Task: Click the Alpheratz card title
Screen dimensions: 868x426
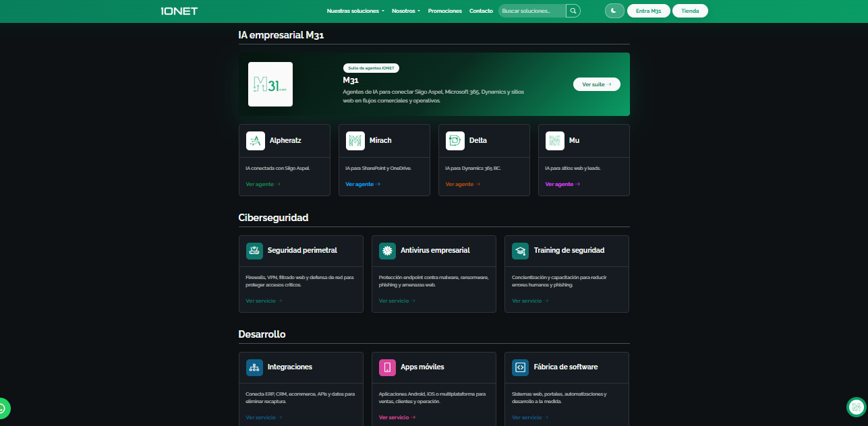Action: click(285, 141)
